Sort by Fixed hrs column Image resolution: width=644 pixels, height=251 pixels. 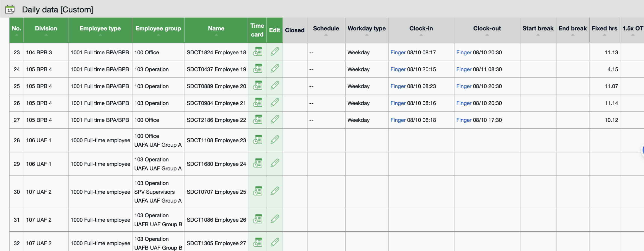coord(604,29)
